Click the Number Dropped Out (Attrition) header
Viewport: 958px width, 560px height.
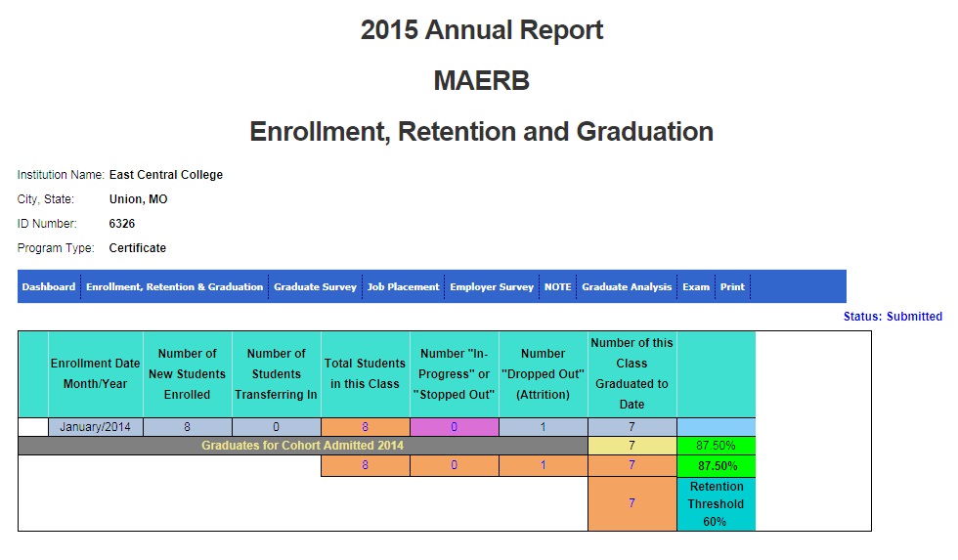coord(544,373)
